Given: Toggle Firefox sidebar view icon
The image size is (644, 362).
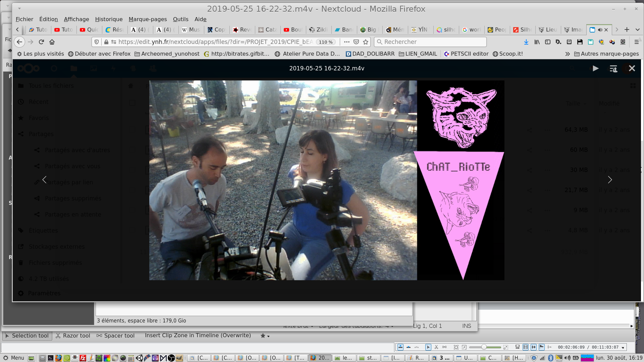Looking at the screenshot, I should click(548, 42).
